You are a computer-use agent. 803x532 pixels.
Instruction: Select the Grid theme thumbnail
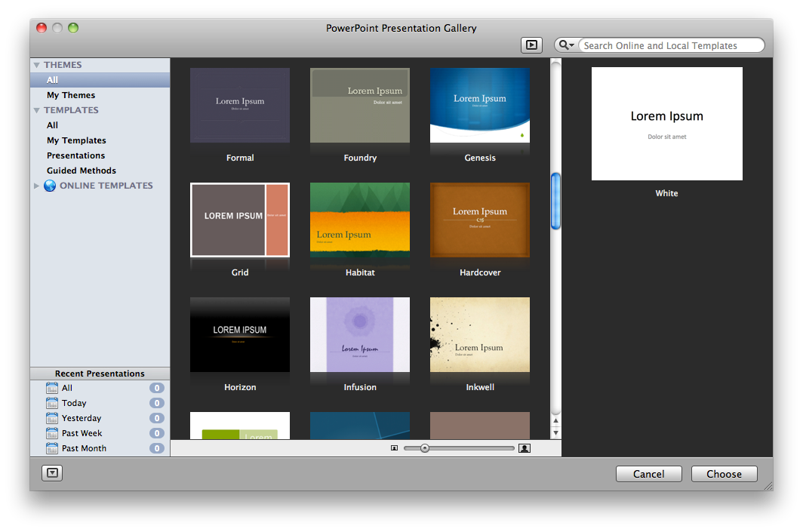(240, 220)
